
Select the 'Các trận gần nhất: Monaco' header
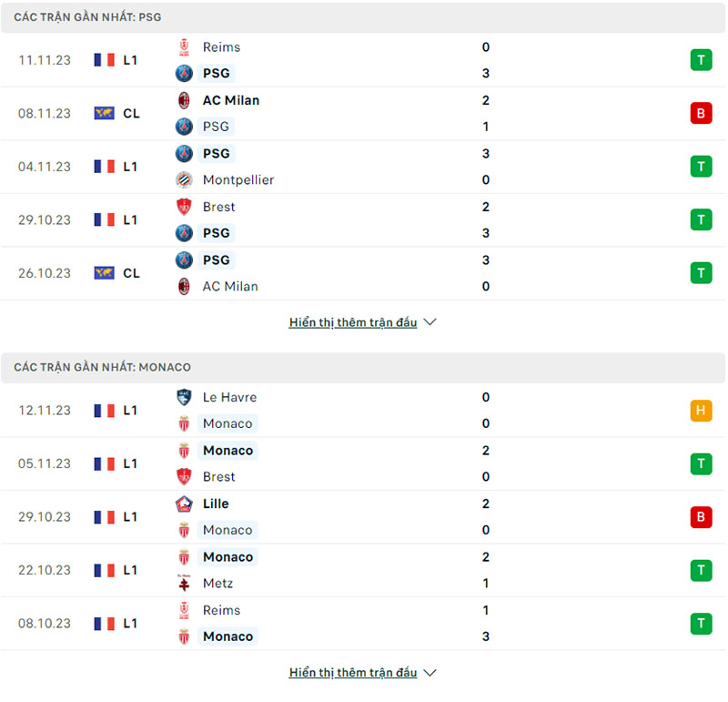tap(363, 368)
